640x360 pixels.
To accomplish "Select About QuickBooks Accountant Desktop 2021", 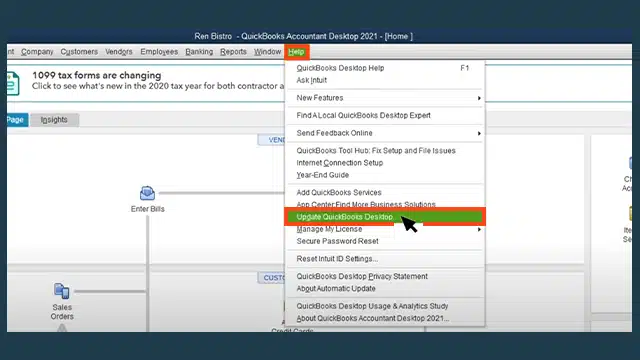I will point(384,318).
